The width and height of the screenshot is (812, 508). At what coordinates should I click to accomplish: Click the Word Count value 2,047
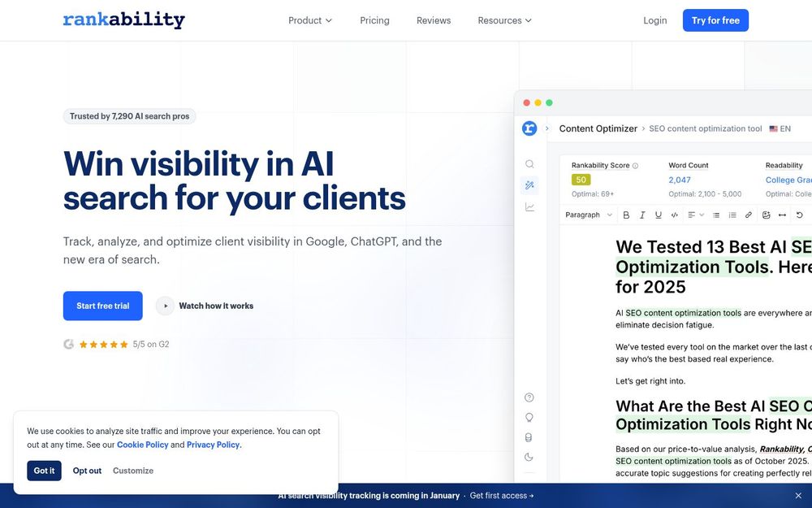pyautogui.click(x=680, y=180)
